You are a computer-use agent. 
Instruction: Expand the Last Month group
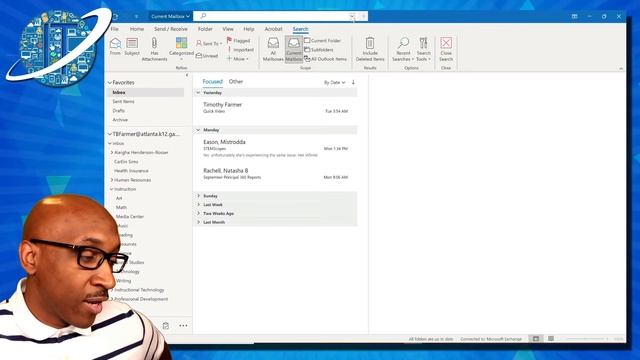[198, 222]
